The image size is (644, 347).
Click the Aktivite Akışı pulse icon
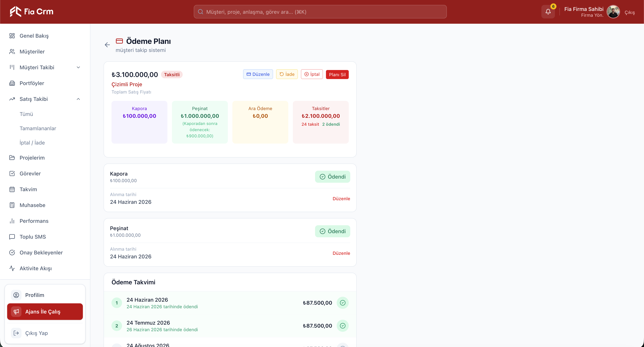click(12, 268)
